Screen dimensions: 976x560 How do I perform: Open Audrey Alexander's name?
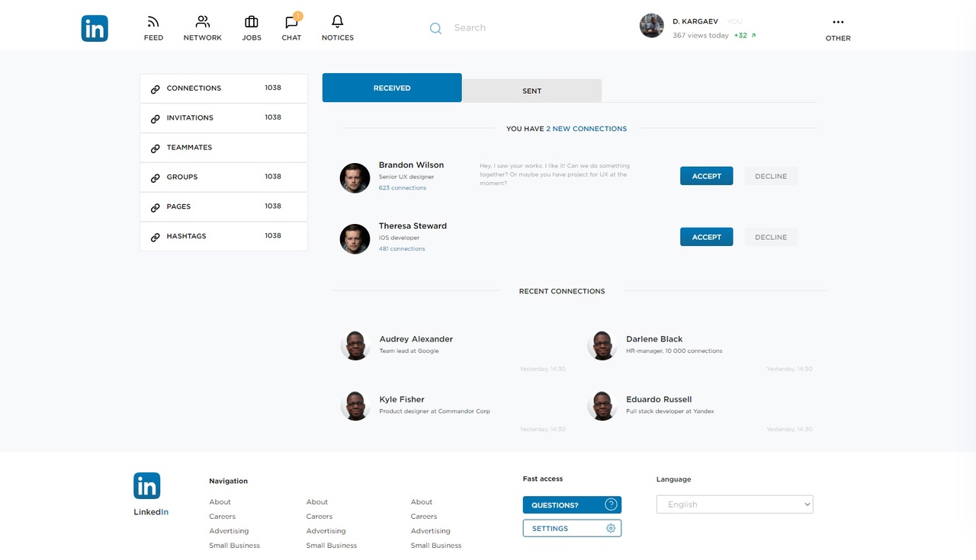(416, 339)
